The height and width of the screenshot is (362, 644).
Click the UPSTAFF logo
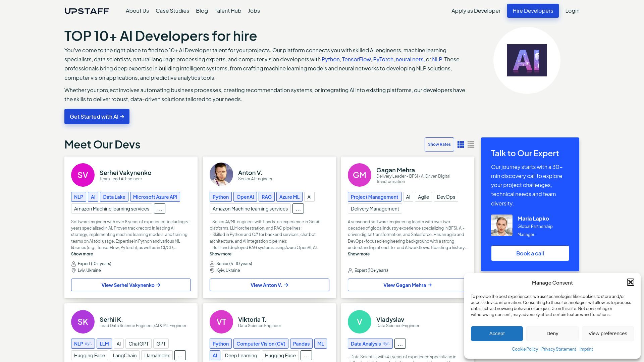point(87,10)
